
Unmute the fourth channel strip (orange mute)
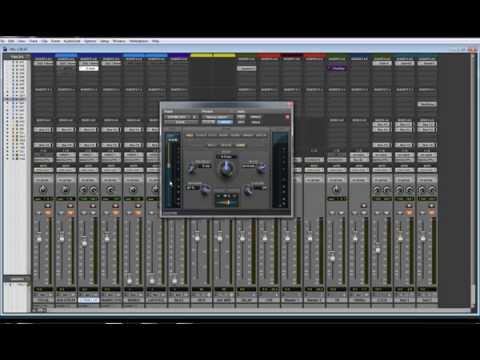tap(116, 213)
